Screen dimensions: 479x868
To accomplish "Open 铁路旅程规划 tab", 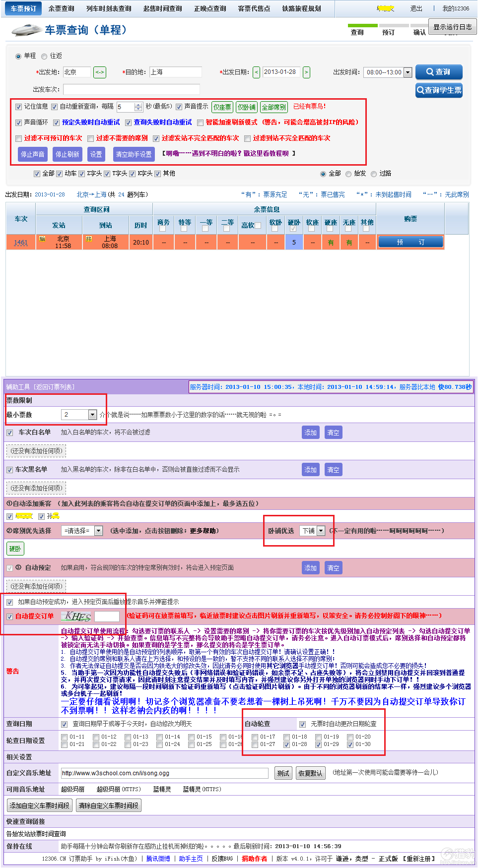I will click(x=301, y=8).
